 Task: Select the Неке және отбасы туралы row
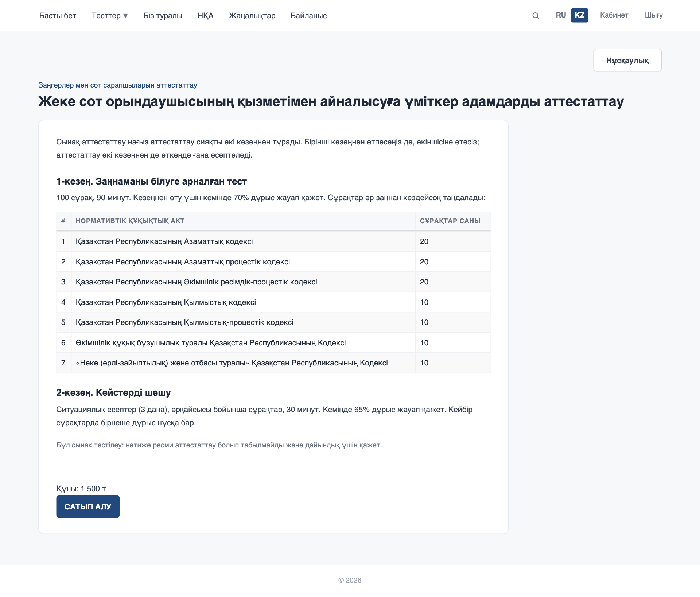[x=273, y=363]
